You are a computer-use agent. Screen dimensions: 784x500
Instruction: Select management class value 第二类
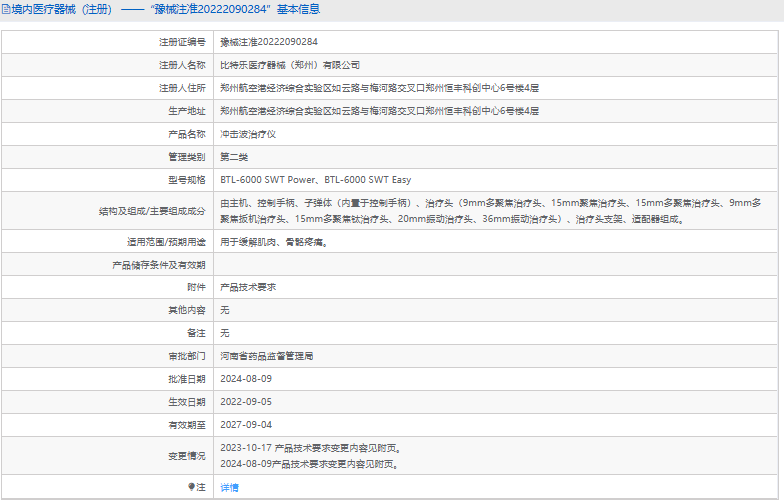234,157
